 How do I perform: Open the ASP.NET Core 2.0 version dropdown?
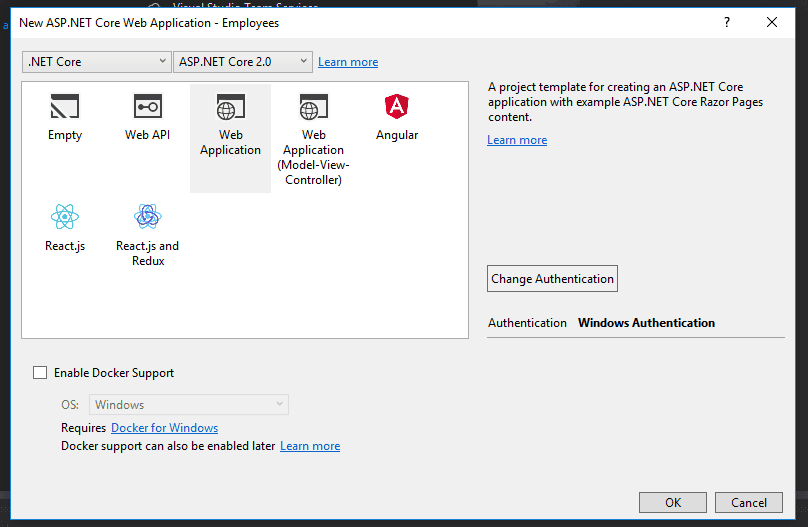coord(243,62)
